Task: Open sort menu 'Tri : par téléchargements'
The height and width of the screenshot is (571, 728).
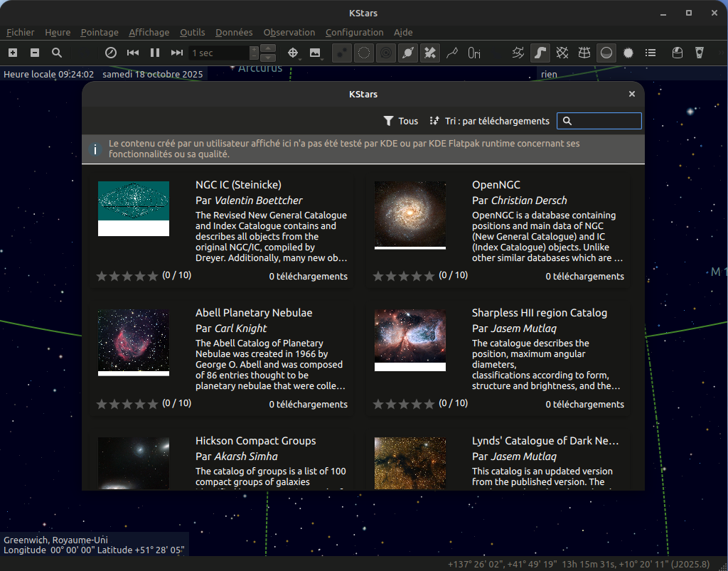Action: click(490, 121)
